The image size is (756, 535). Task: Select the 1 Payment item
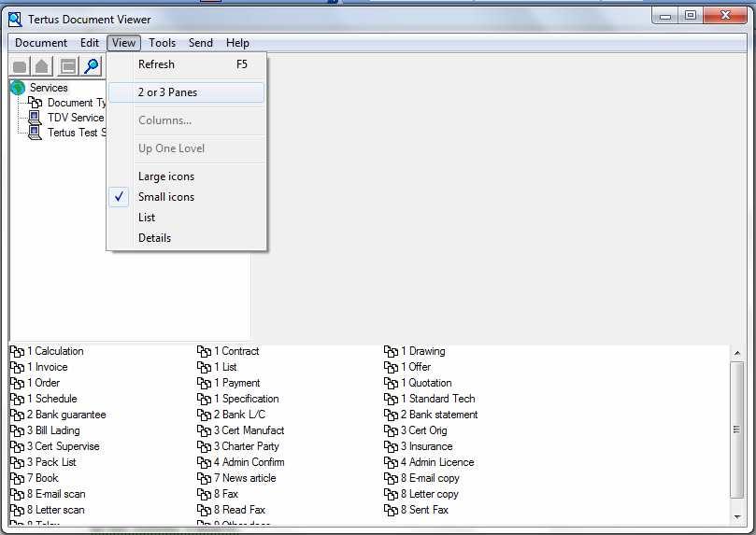click(229, 383)
